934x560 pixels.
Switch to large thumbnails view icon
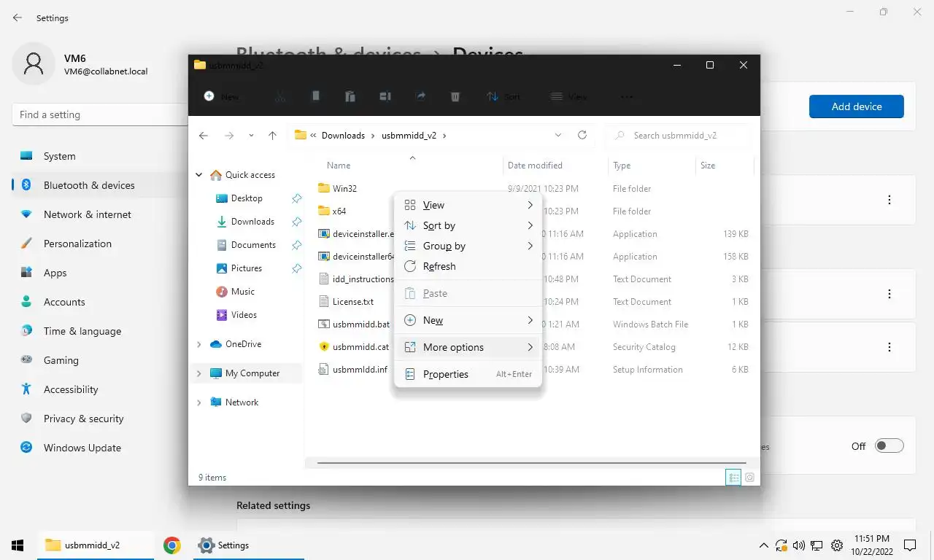pyautogui.click(x=749, y=478)
